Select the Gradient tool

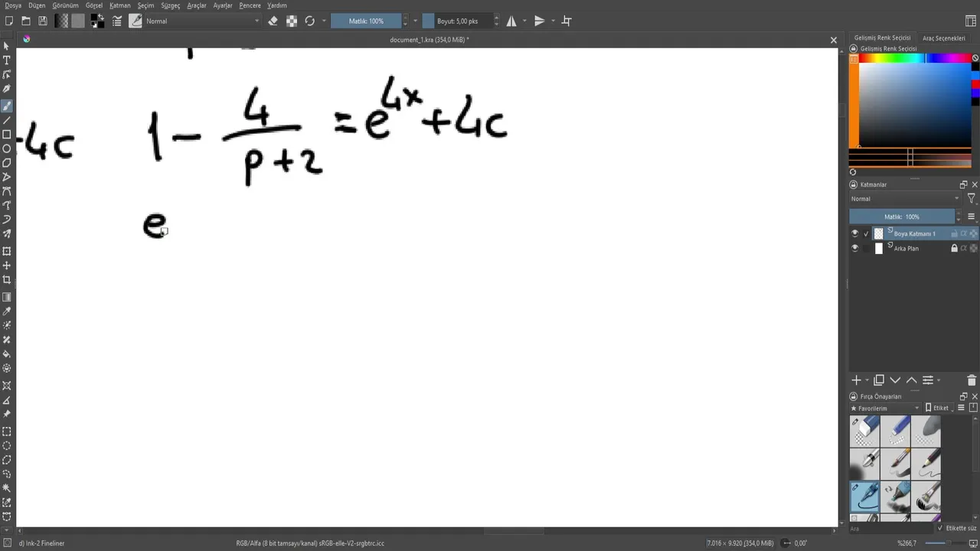pyautogui.click(x=7, y=297)
